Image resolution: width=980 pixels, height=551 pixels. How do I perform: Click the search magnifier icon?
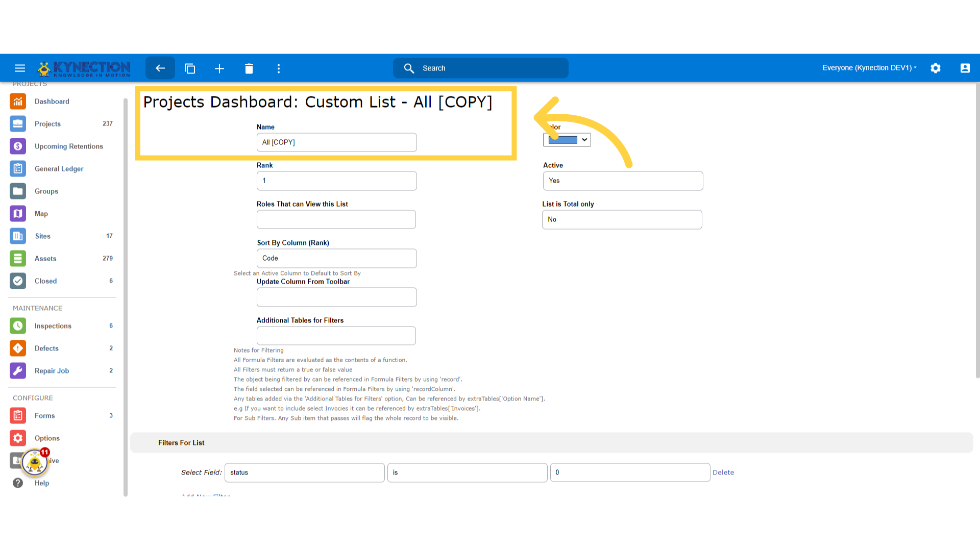click(409, 68)
